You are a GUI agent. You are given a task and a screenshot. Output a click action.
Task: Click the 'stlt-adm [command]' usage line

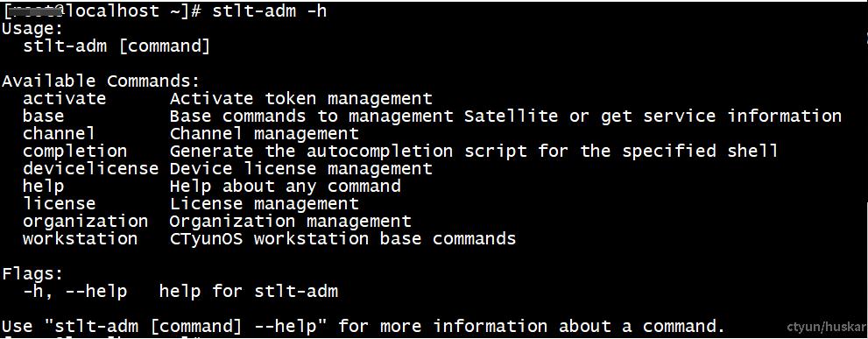click(116, 46)
